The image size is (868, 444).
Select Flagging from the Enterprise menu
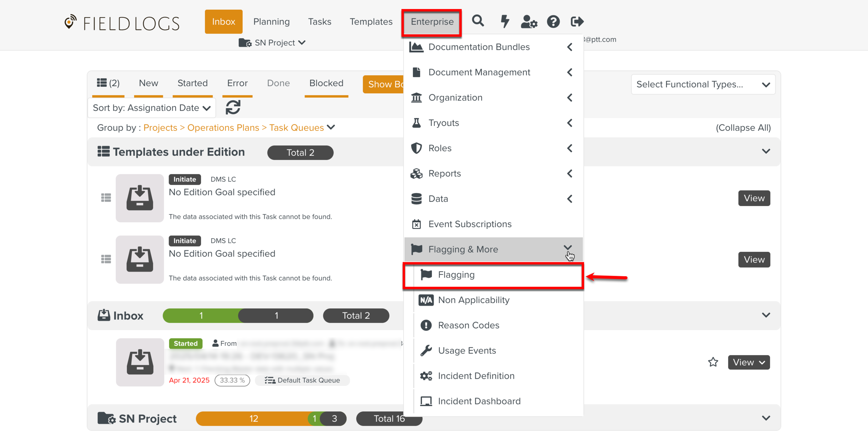(x=456, y=275)
